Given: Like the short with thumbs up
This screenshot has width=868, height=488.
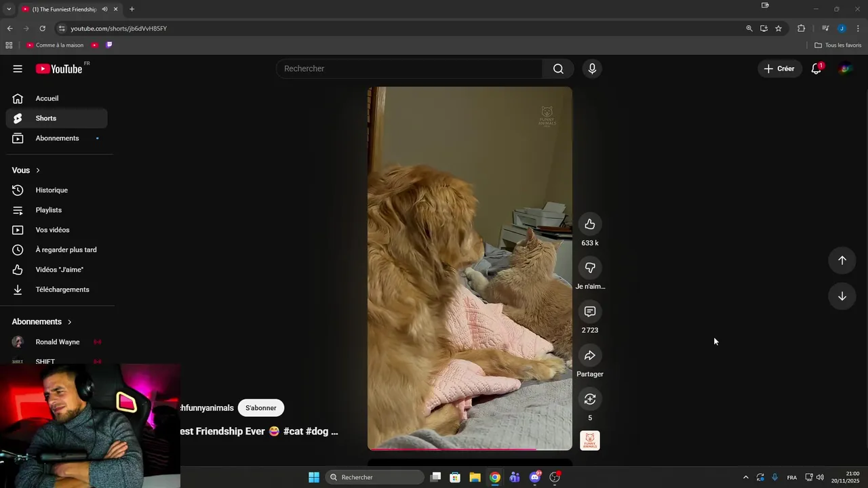Looking at the screenshot, I should click(590, 224).
